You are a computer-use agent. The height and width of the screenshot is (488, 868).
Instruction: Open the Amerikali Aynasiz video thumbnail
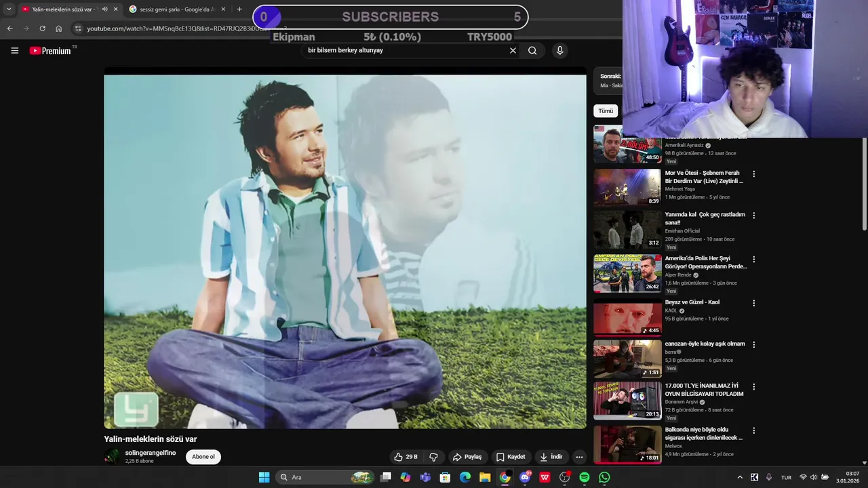coord(627,144)
